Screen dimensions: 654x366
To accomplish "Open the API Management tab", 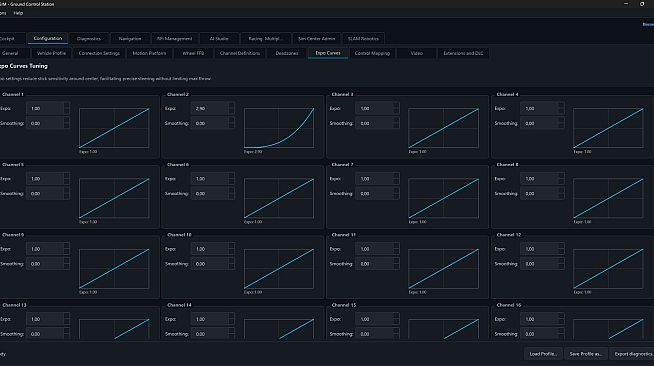I will tap(174, 38).
